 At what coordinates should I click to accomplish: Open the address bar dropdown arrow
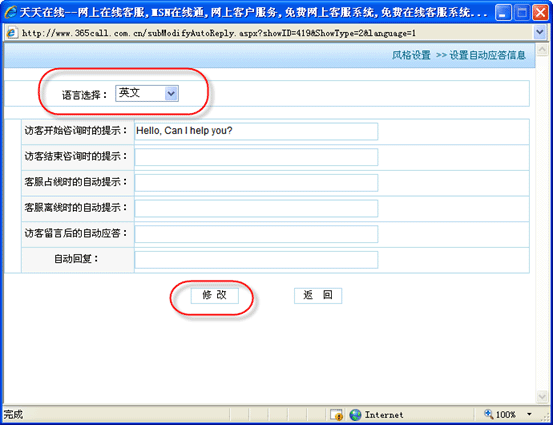pyautogui.click(x=539, y=32)
